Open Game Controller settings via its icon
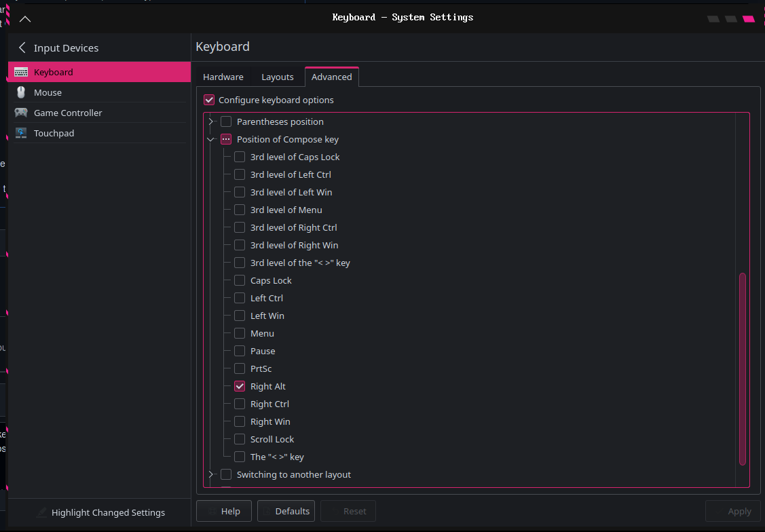Viewport: 765px width, 532px height. [x=20, y=113]
